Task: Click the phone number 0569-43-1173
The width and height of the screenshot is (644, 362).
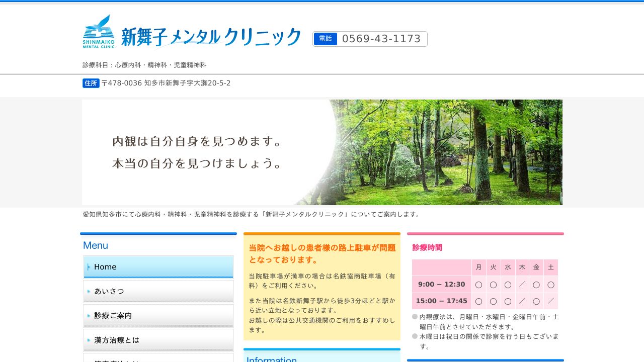Action: tap(381, 39)
